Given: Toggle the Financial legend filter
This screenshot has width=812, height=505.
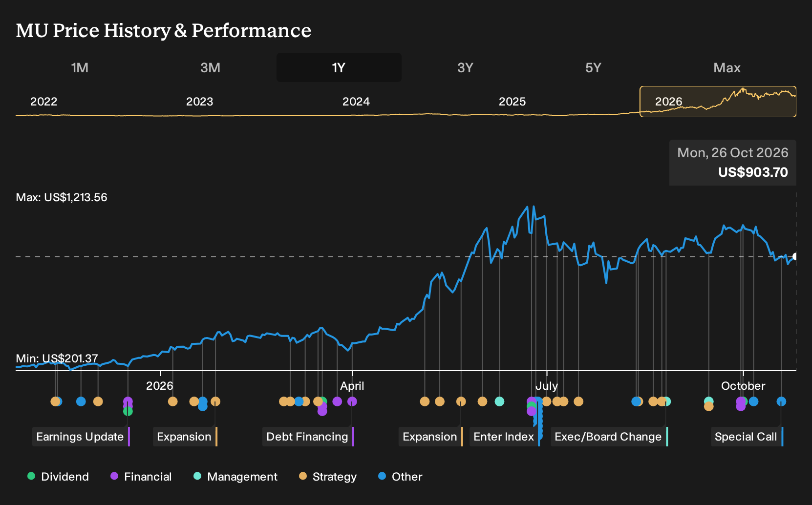Looking at the screenshot, I should (x=141, y=477).
